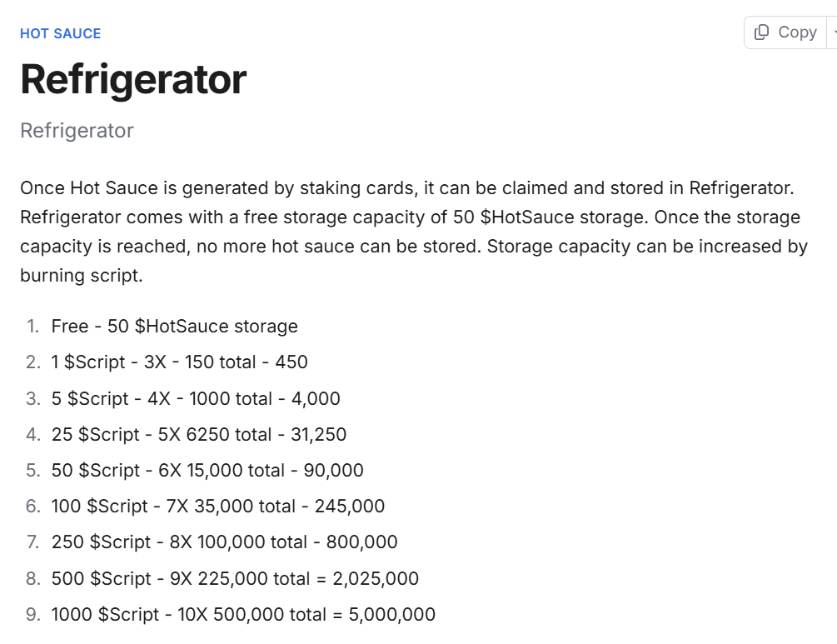This screenshot has height=644, width=837.
Task: Click the large Refrigerator page title
Action: coord(133,80)
